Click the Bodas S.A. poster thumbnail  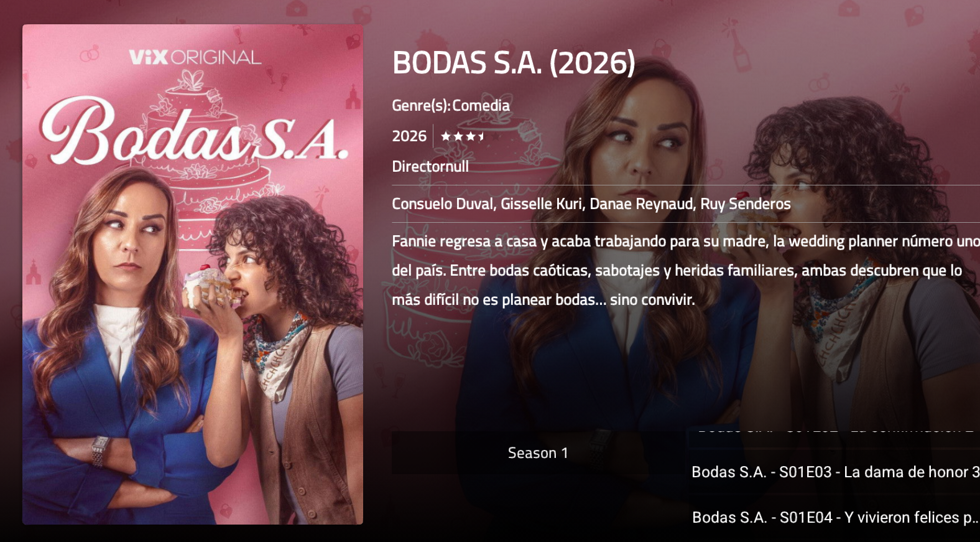(x=193, y=274)
